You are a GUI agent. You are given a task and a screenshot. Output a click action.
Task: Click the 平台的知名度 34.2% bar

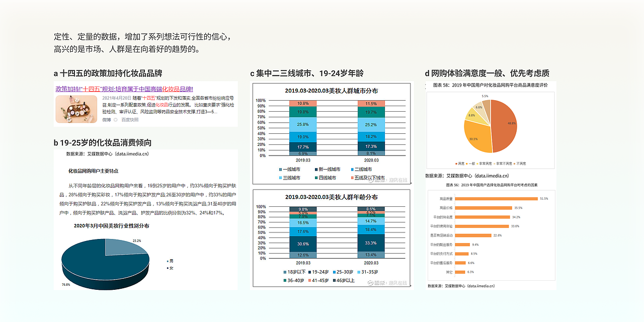[482, 217]
